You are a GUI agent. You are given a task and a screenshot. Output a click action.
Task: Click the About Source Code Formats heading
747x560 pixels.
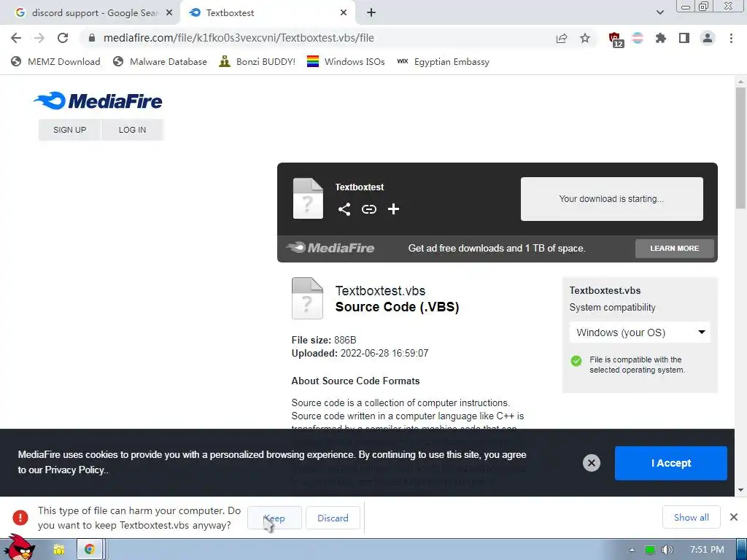click(x=355, y=381)
